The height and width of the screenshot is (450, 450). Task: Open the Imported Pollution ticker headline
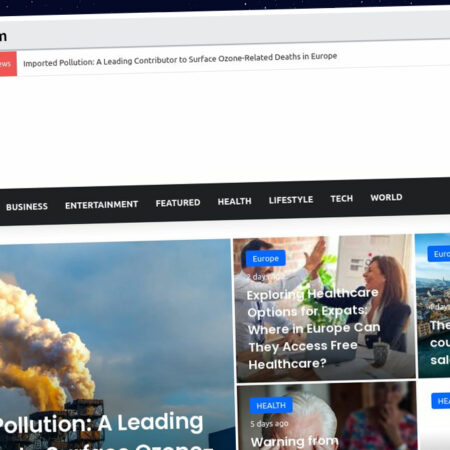(180, 59)
